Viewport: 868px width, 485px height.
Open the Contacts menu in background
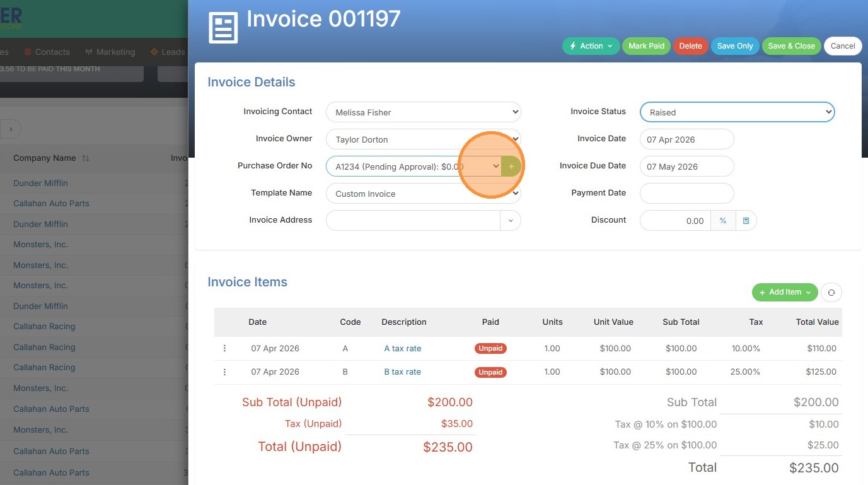click(47, 52)
